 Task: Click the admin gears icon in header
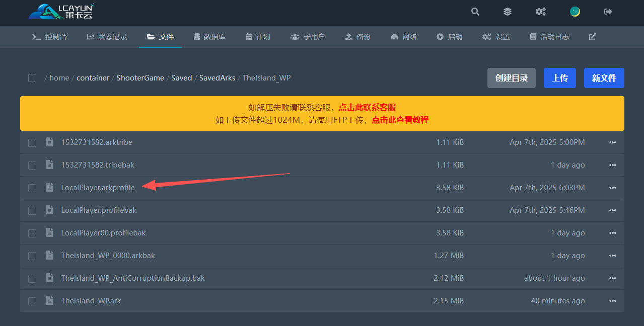pyautogui.click(x=541, y=12)
